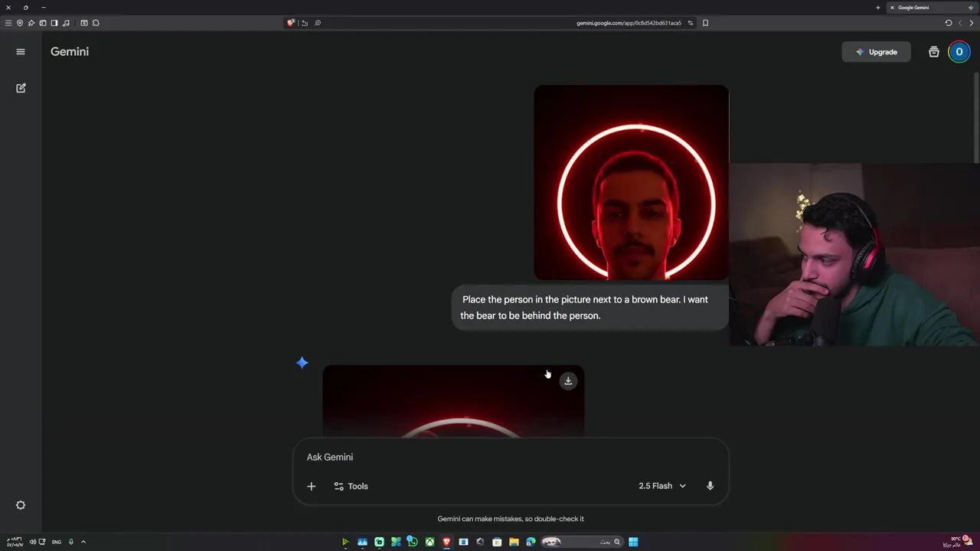This screenshot has width=980, height=551.
Task: Open the Google account avatar
Action: (959, 52)
